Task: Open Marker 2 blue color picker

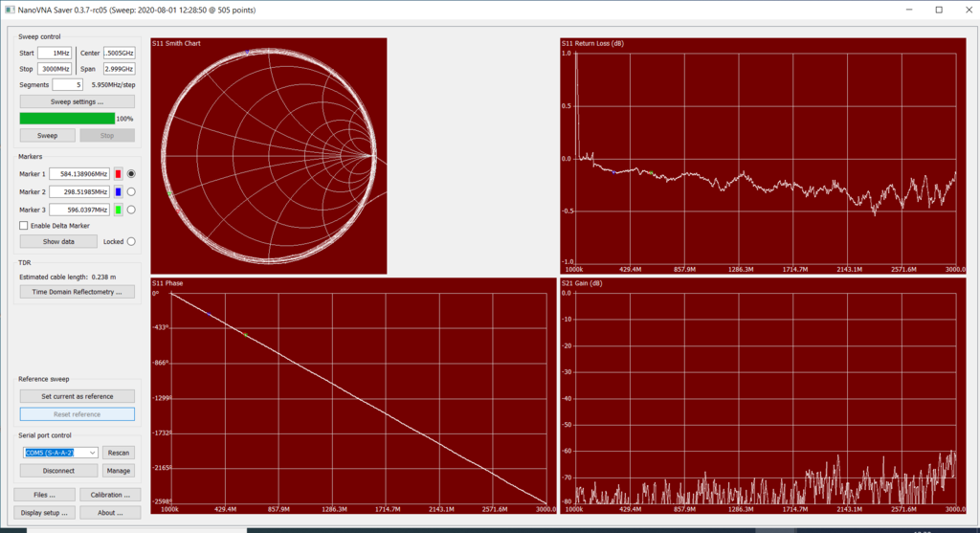Action: 119,192
